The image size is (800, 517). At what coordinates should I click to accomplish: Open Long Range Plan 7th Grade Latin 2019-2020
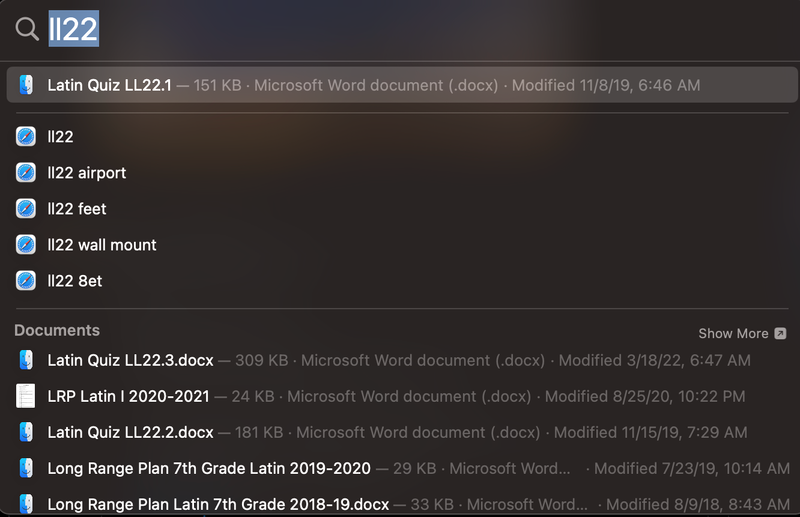(402, 468)
